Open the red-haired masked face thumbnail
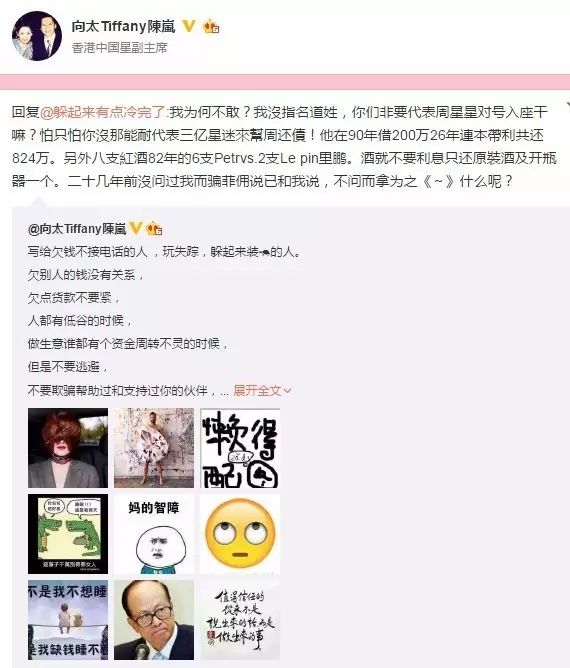570x668 pixels. click(x=68, y=448)
